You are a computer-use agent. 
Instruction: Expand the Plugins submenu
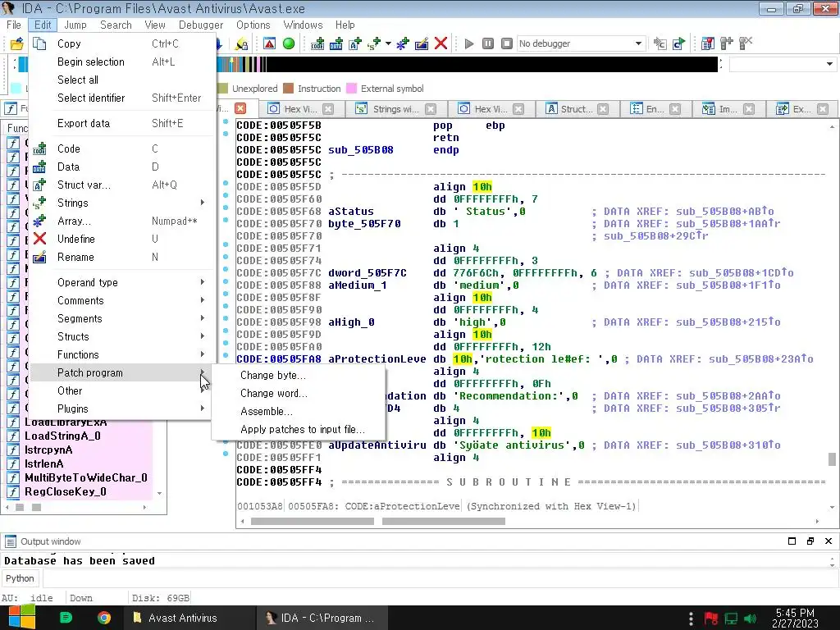(x=203, y=409)
